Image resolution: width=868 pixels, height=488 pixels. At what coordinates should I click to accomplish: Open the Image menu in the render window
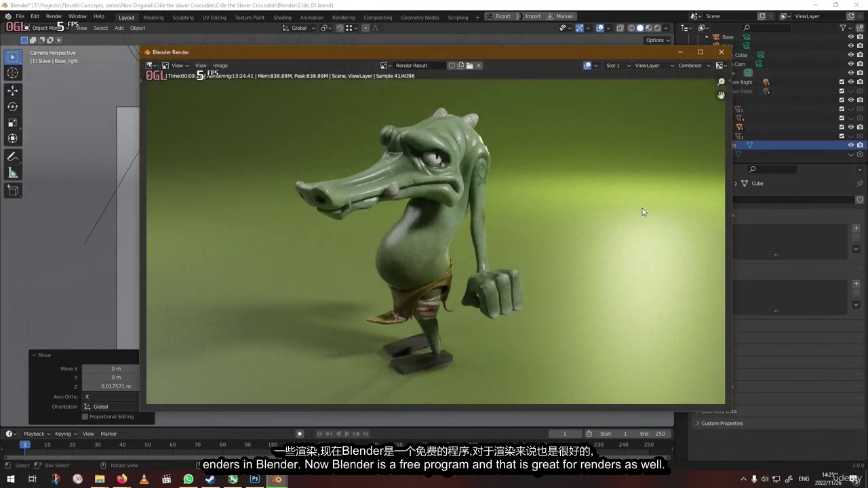tap(220, 66)
